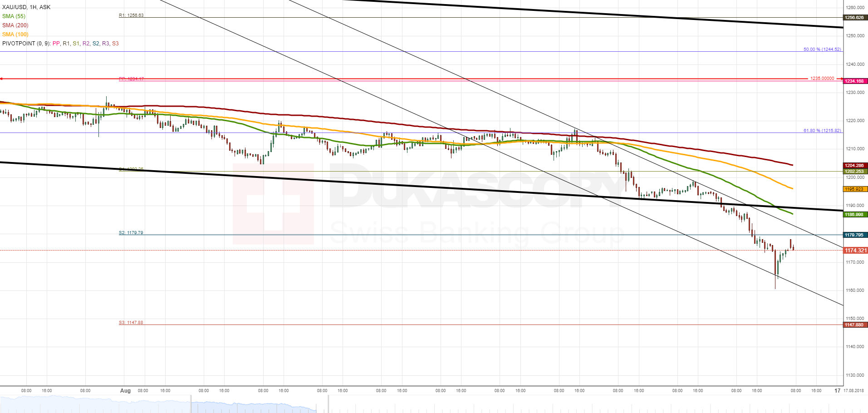This screenshot has width=868, height=413.
Task: Select the SMA (100) indicator legend
Action: tap(15, 34)
